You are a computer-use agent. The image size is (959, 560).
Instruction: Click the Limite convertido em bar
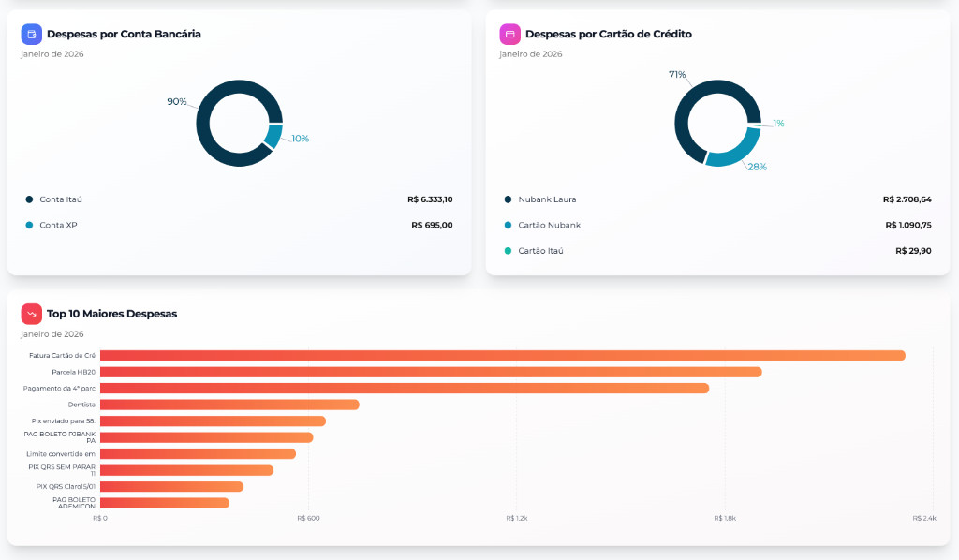pyautogui.click(x=199, y=454)
